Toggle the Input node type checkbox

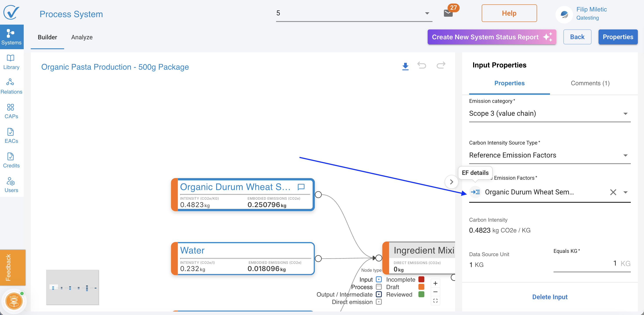[x=379, y=279]
